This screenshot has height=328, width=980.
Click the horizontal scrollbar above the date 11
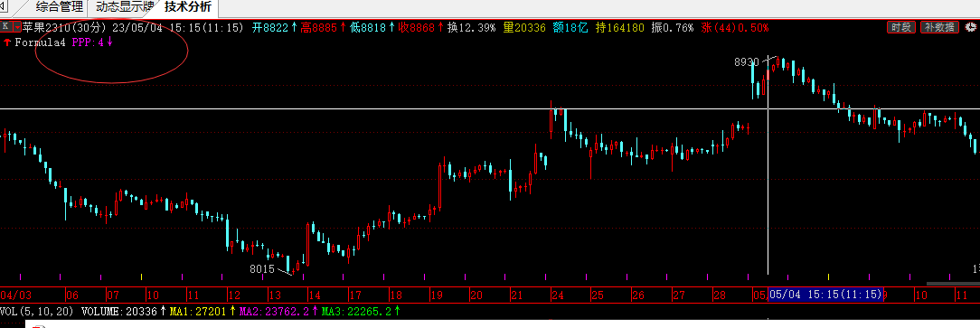click(x=953, y=285)
